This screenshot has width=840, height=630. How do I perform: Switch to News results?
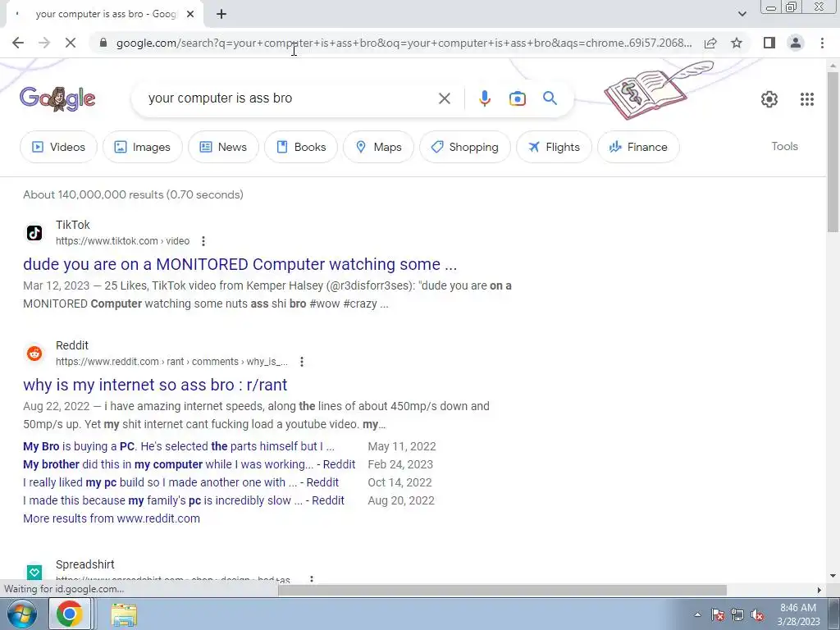[223, 147]
